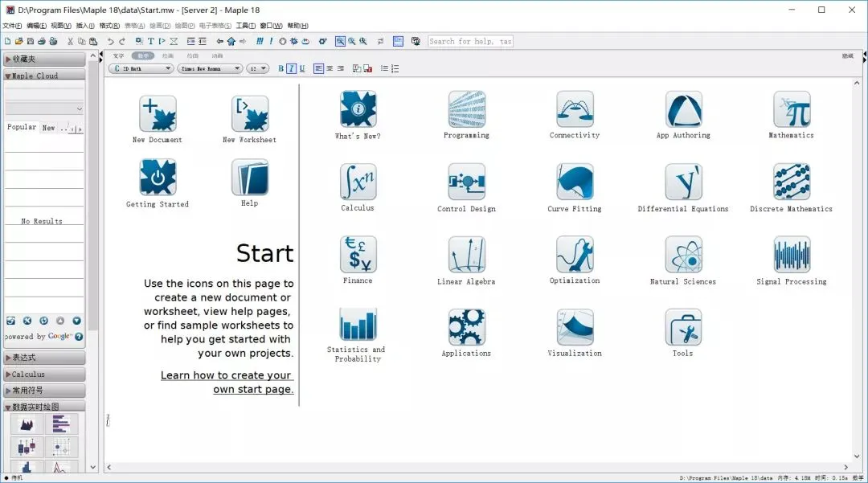
Task: Open the 帮助(H) menu
Action: [x=298, y=26]
